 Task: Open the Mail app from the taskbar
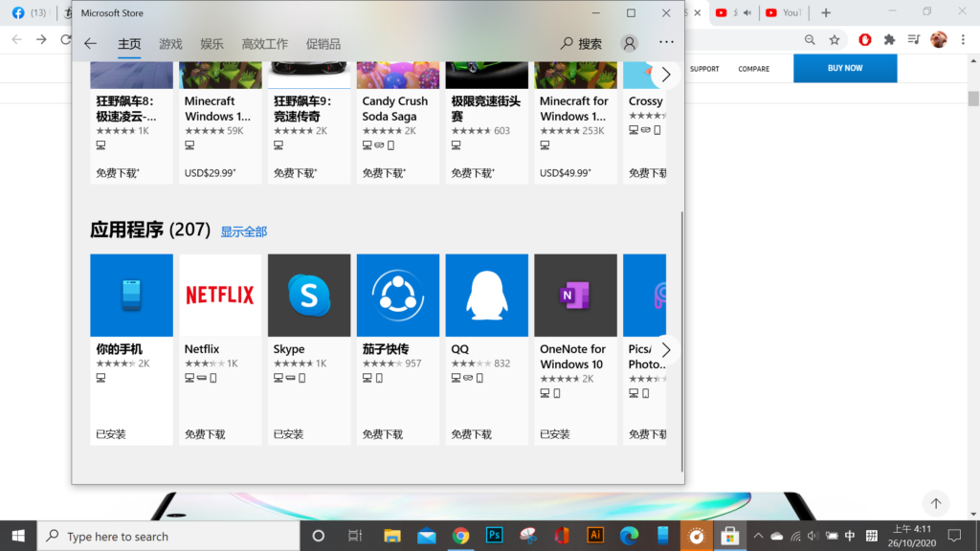click(x=427, y=536)
